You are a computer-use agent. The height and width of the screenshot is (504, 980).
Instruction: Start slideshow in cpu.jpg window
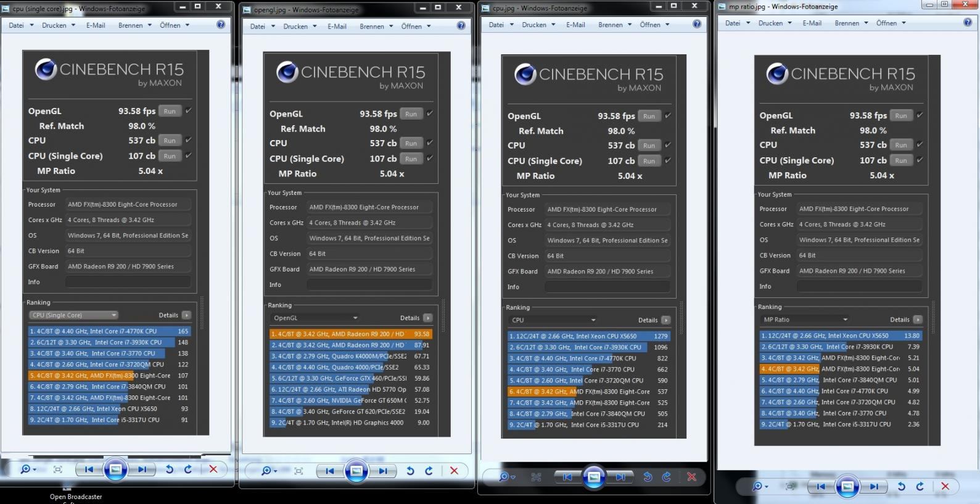(x=593, y=477)
